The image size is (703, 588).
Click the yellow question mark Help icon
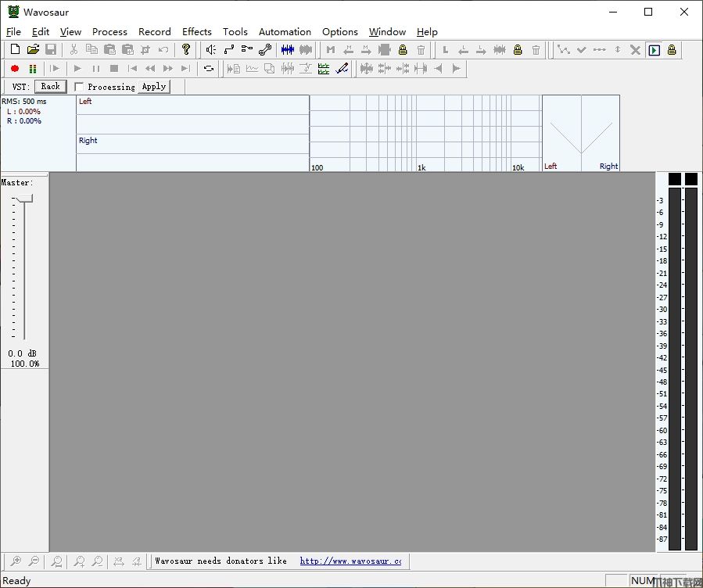point(186,49)
